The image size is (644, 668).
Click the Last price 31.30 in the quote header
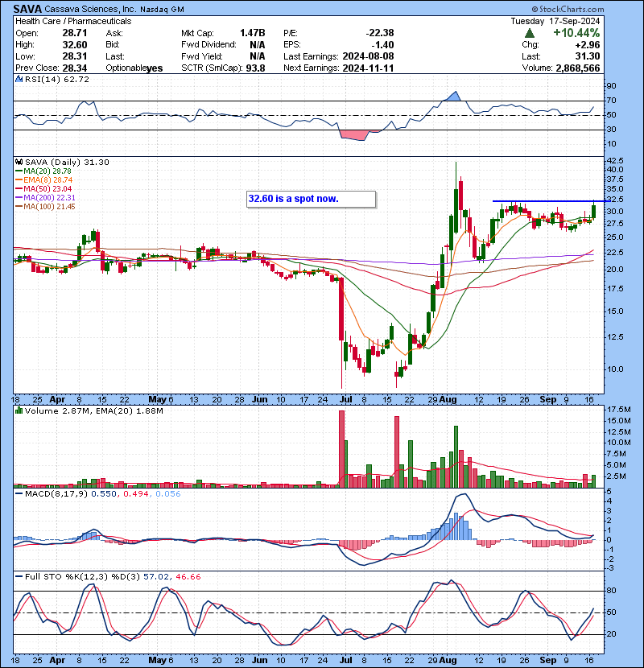coord(588,56)
